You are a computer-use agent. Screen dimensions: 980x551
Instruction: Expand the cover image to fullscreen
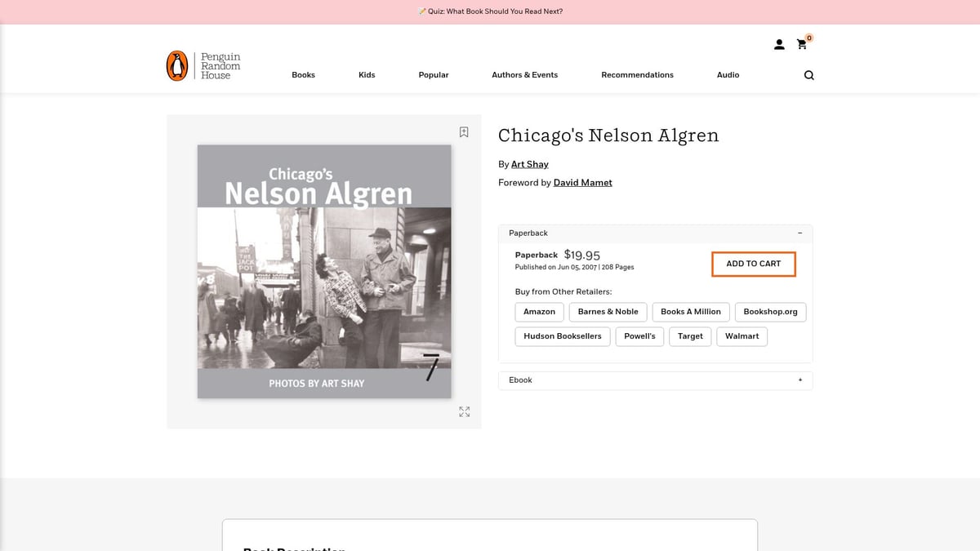pos(465,412)
